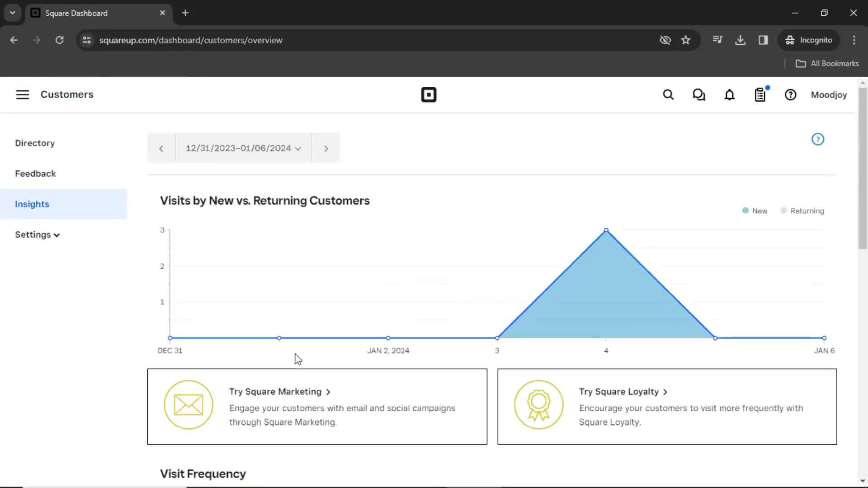Click the address bar URL
Viewport: 868px width, 488px height.
point(191,40)
